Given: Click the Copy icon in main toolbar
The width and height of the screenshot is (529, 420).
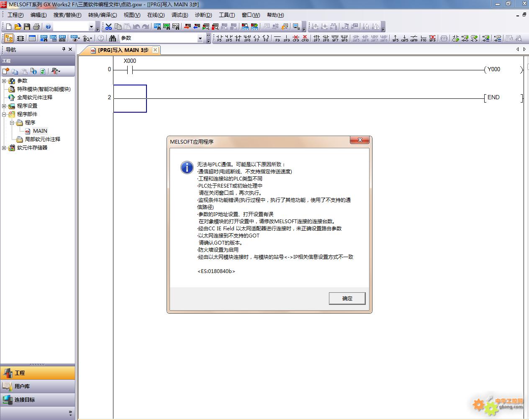Looking at the screenshot, I should pos(118,27).
